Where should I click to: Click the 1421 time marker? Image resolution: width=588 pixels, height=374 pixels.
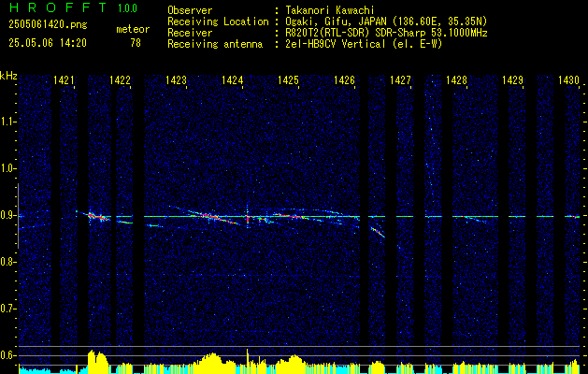[64, 79]
